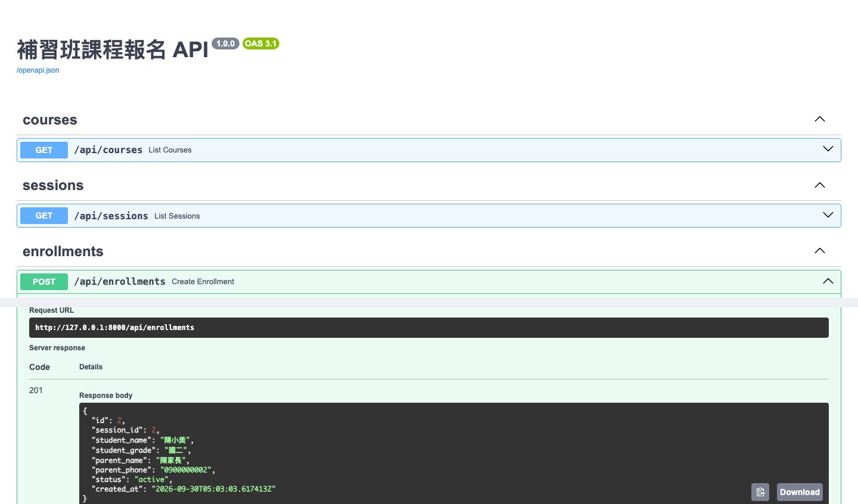Click the "Details" column header
Image resolution: width=858 pixels, height=504 pixels.
[91, 367]
